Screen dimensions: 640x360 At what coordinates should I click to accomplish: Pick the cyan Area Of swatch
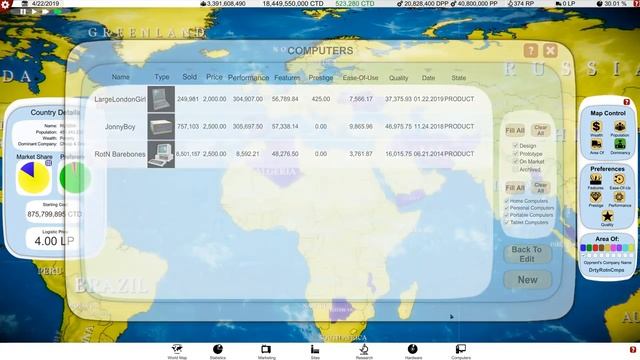point(625,248)
